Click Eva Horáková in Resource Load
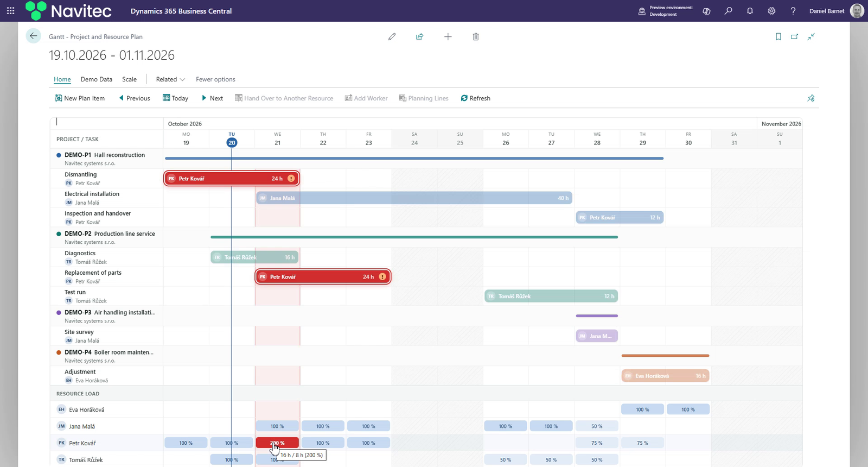Screen dimensions: 868x467 87,410
